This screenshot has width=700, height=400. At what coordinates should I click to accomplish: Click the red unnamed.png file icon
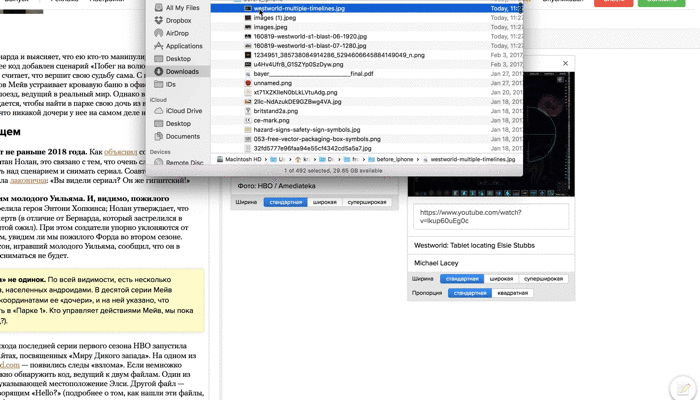click(248, 83)
